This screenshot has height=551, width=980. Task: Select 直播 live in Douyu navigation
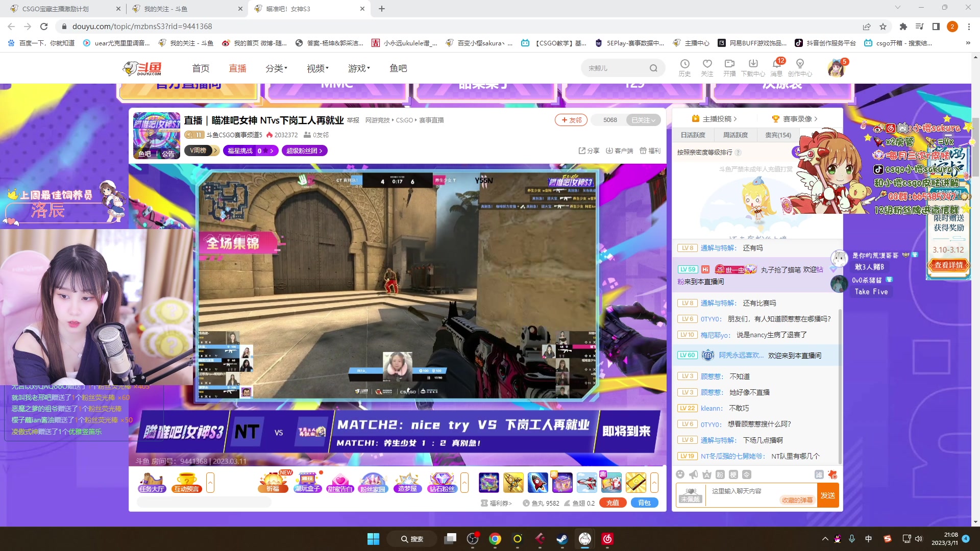point(237,68)
